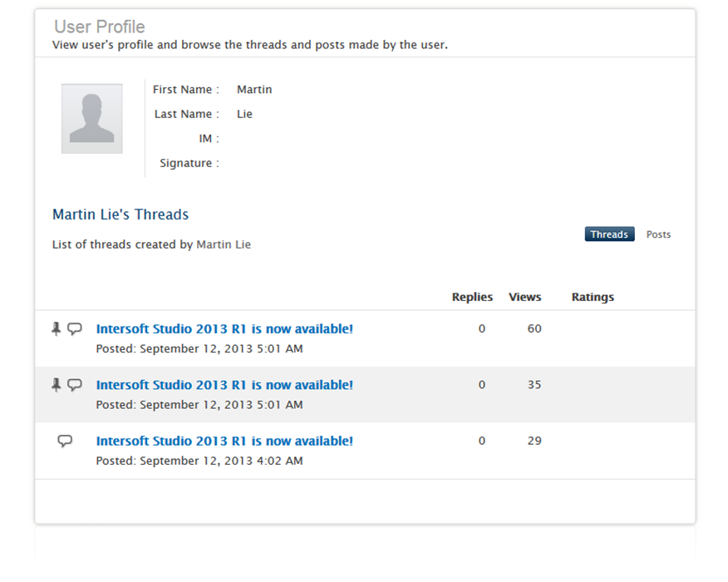The image size is (728, 582).
Task: Click the Replies column header
Action: [x=472, y=297]
